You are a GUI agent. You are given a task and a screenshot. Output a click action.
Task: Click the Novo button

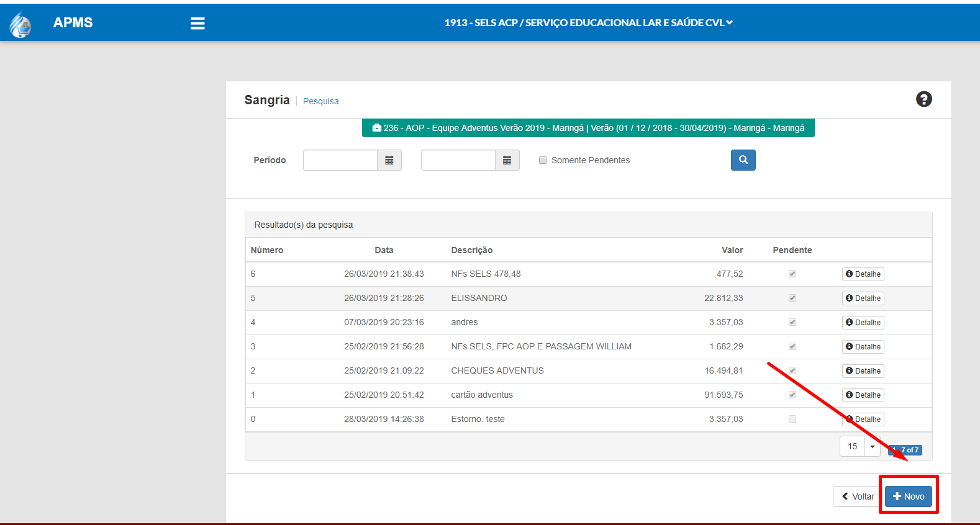point(909,496)
